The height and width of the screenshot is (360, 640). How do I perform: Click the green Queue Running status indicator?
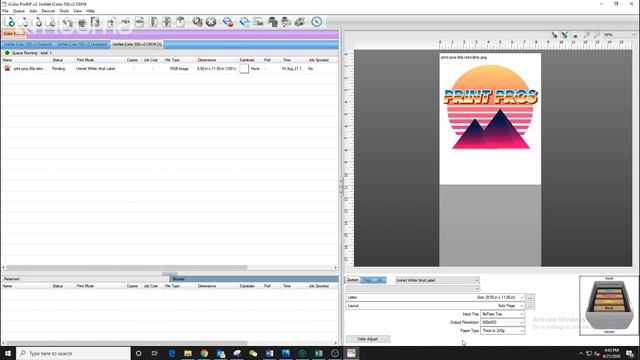(x=7, y=53)
